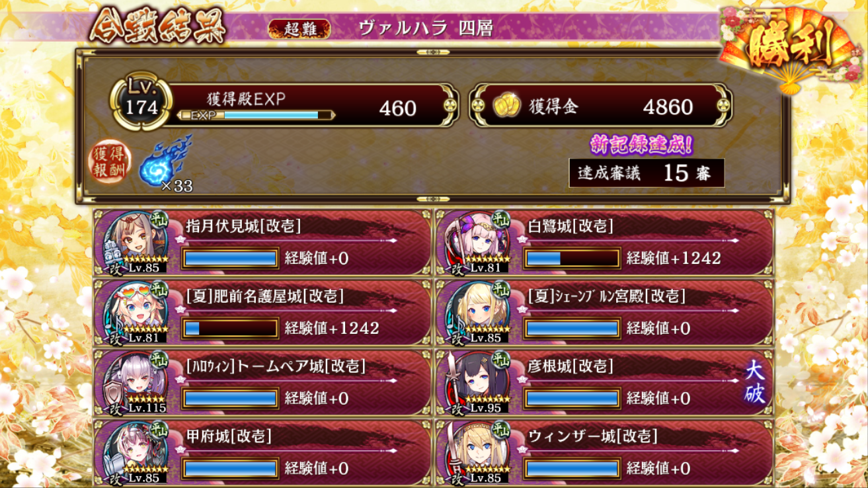Click the 超難 difficulty badge
The image size is (868, 488).
tap(299, 28)
